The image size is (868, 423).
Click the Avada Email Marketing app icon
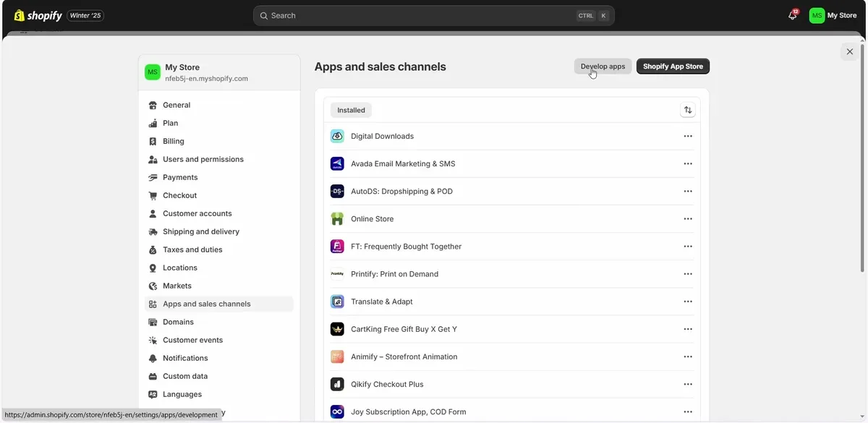(x=337, y=163)
